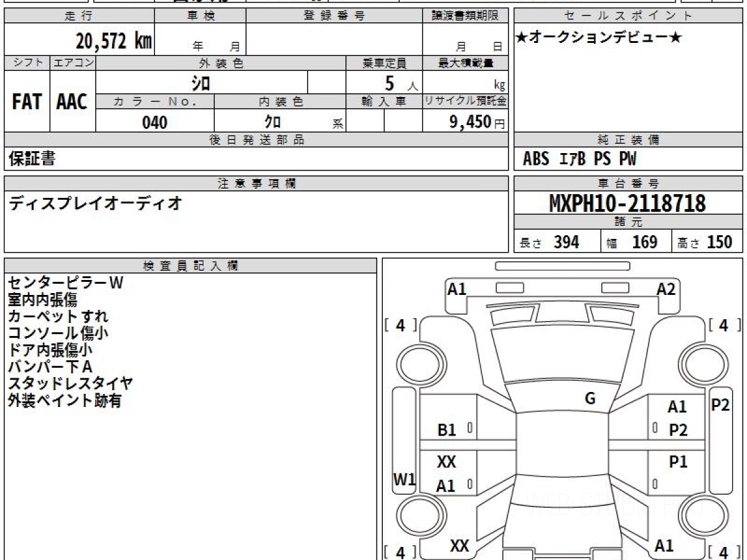Screen dimensions: 747x560
Task: Select the seating capacity 5 人
Action: click(401, 83)
